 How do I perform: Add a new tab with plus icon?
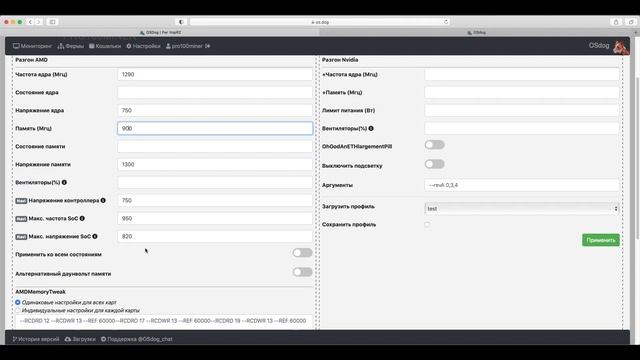pyautogui.click(x=636, y=32)
